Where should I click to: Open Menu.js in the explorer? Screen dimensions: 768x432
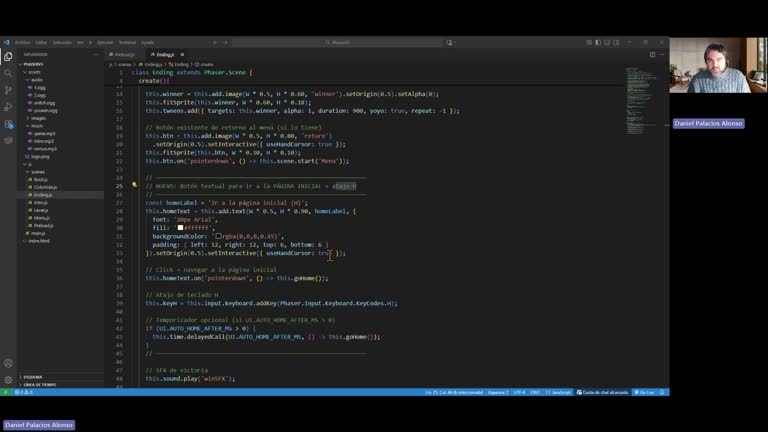42,218
